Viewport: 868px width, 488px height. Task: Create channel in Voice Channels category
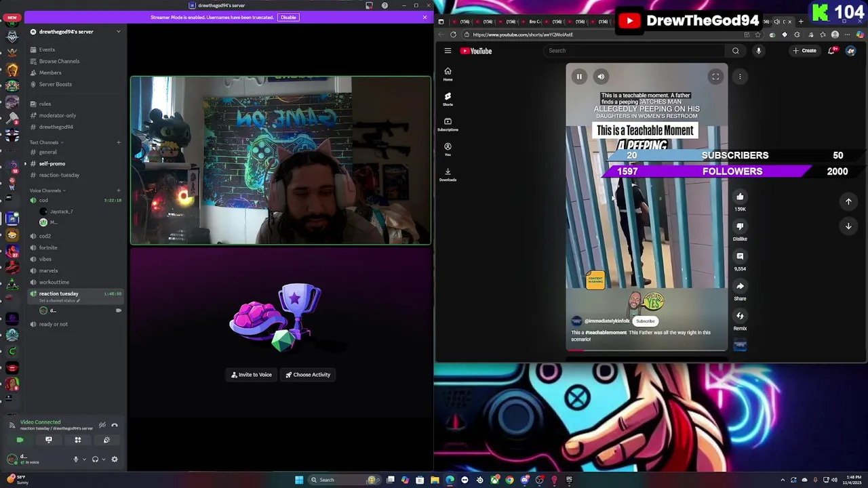pyautogui.click(x=118, y=190)
